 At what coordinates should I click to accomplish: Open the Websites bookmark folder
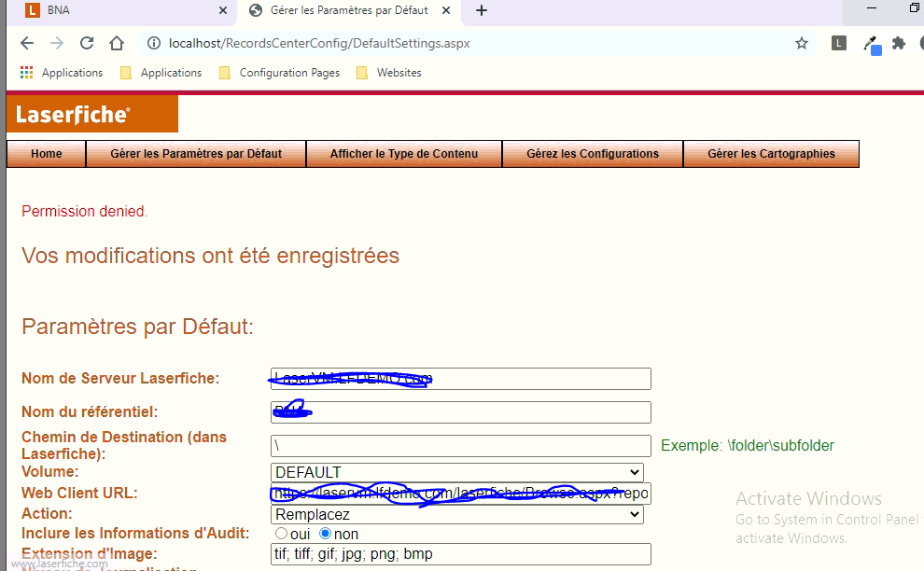click(x=389, y=73)
